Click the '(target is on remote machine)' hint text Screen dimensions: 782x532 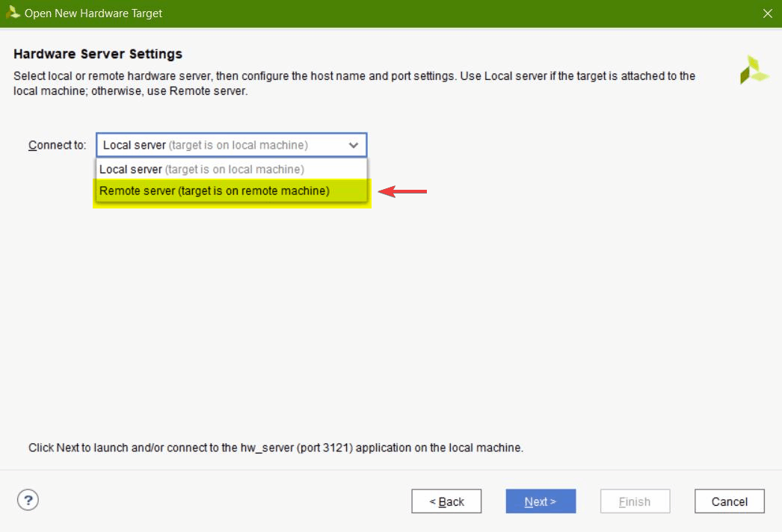[x=254, y=191]
